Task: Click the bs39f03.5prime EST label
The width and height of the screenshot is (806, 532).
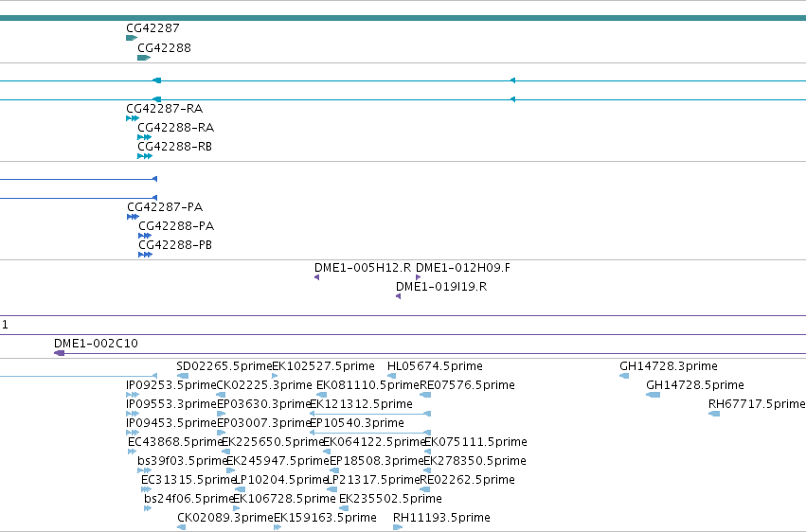Action: 182,461
